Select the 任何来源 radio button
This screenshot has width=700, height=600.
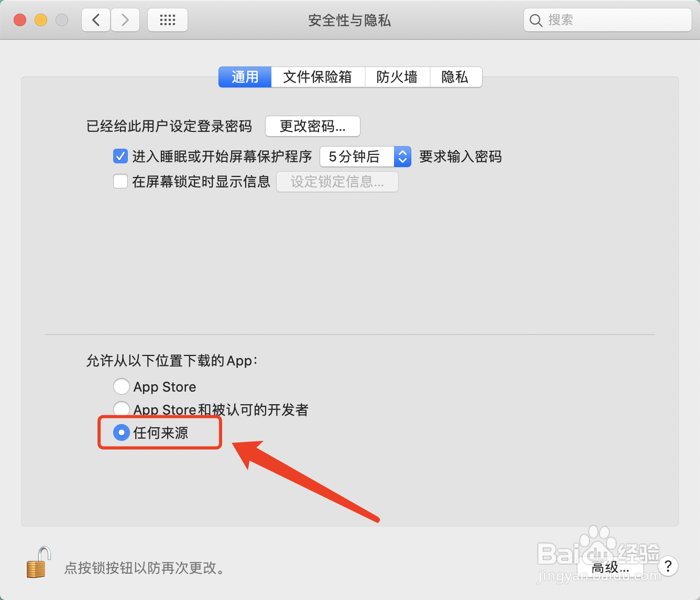[x=122, y=432]
